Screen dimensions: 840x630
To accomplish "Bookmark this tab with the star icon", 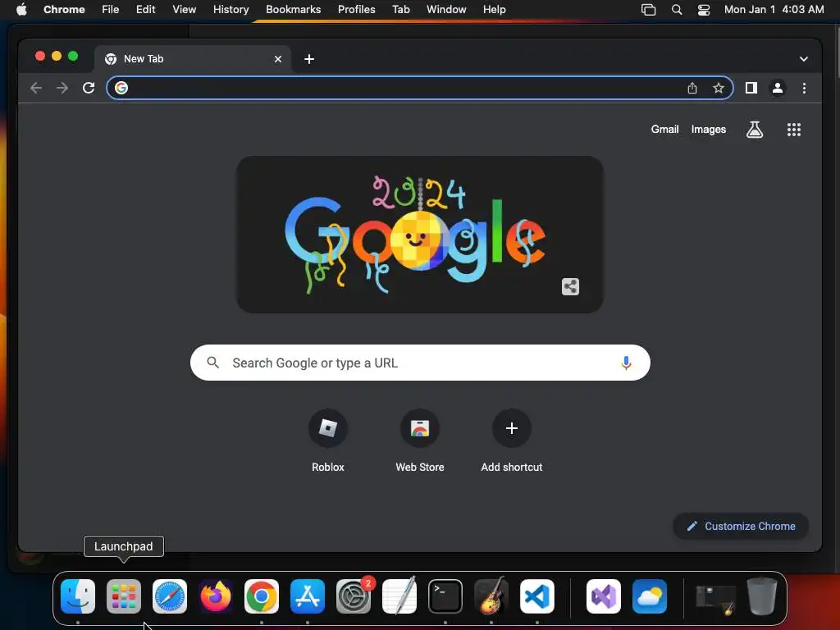I will (x=719, y=88).
